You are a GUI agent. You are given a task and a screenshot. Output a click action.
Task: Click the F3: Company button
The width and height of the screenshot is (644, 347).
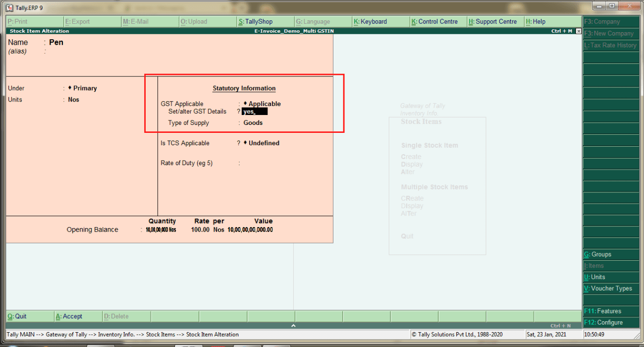coord(611,22)
